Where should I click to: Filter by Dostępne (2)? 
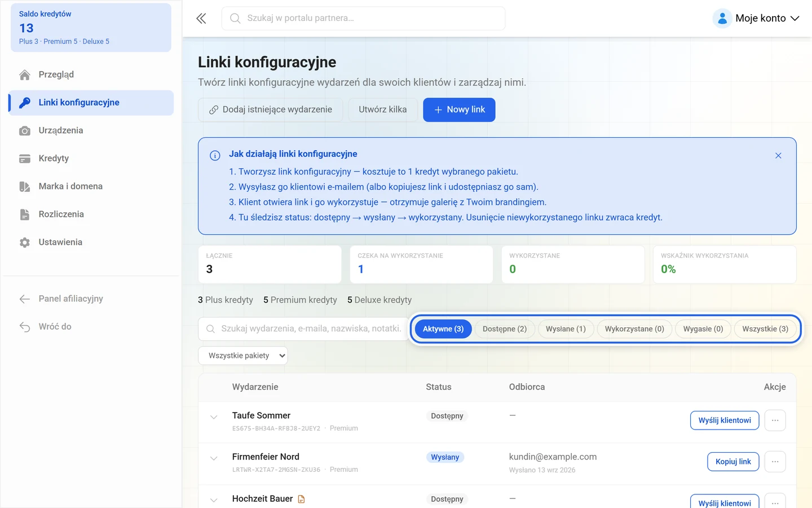click(505, 329)
